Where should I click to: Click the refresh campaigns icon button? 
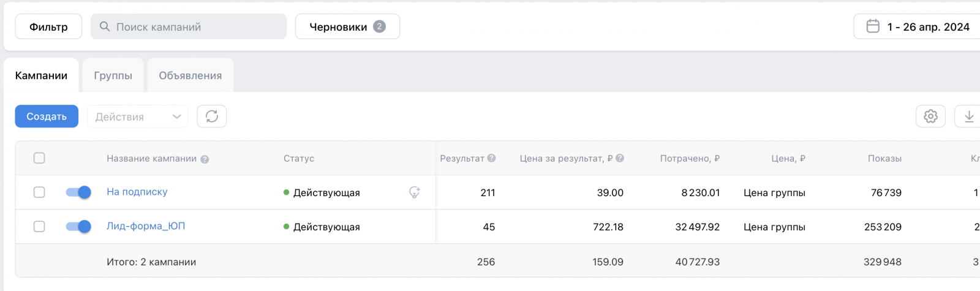tap(212, 116)
